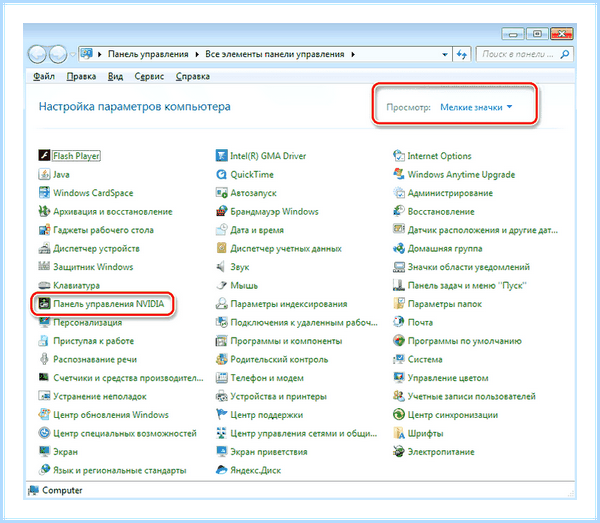Open the Электропитание power icon

[x=399, y=452]
